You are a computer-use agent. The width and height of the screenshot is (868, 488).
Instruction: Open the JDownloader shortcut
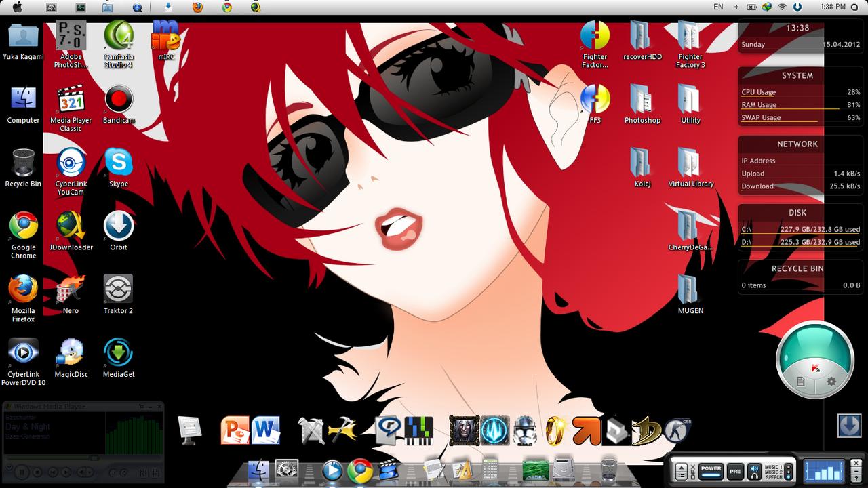click(71, 227)
